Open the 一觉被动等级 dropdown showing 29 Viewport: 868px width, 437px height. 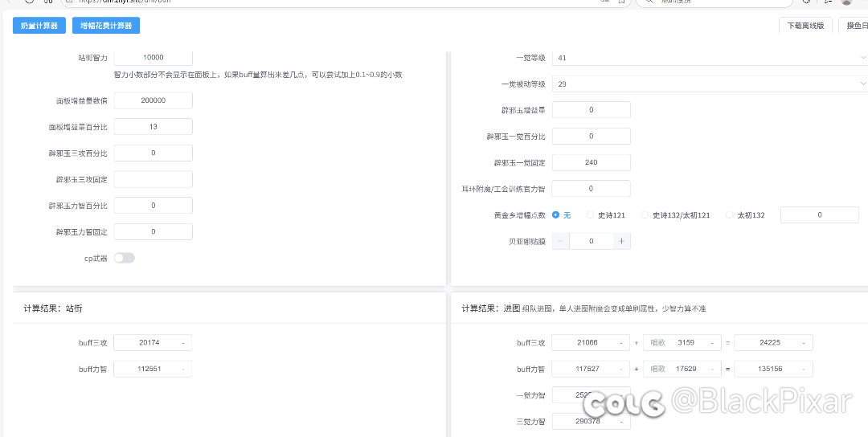710,84
